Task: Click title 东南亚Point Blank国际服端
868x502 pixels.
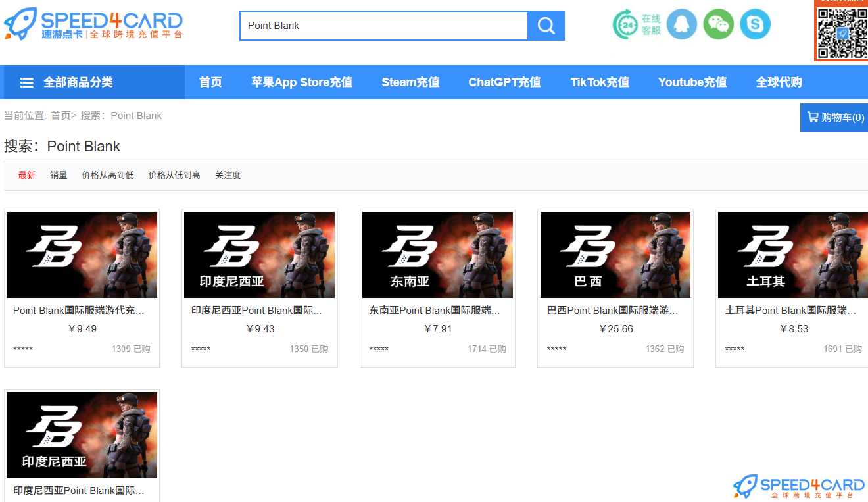Action: coord(435,311)
